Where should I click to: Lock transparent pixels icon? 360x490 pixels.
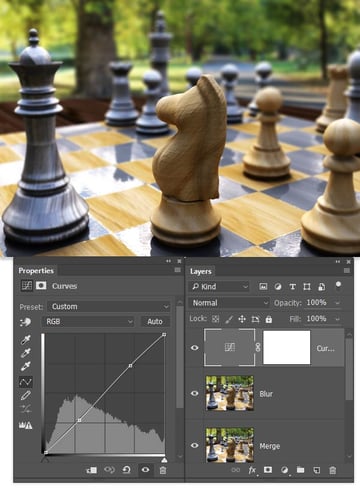click(x=216, y=319)
